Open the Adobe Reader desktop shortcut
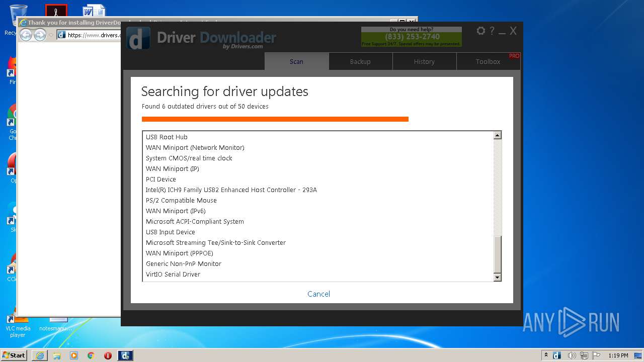Image resolution: width=644 pixels, height=362 pixels. click(56, 11)
